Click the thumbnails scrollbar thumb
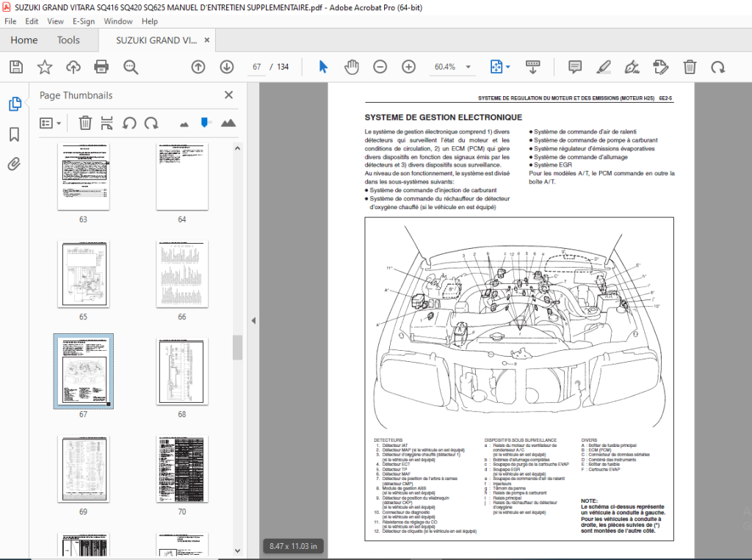This screenshot has width=752, height=560. point(237,348)
